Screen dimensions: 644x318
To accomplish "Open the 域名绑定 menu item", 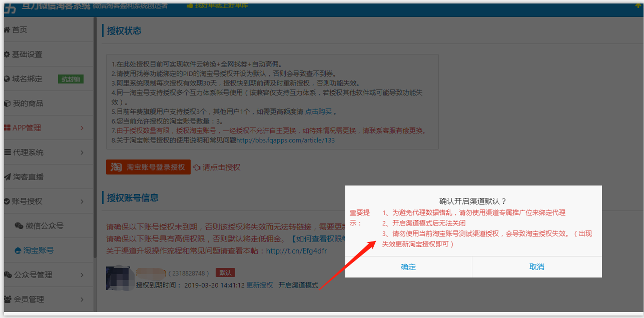I will click(x=49, y=79).
